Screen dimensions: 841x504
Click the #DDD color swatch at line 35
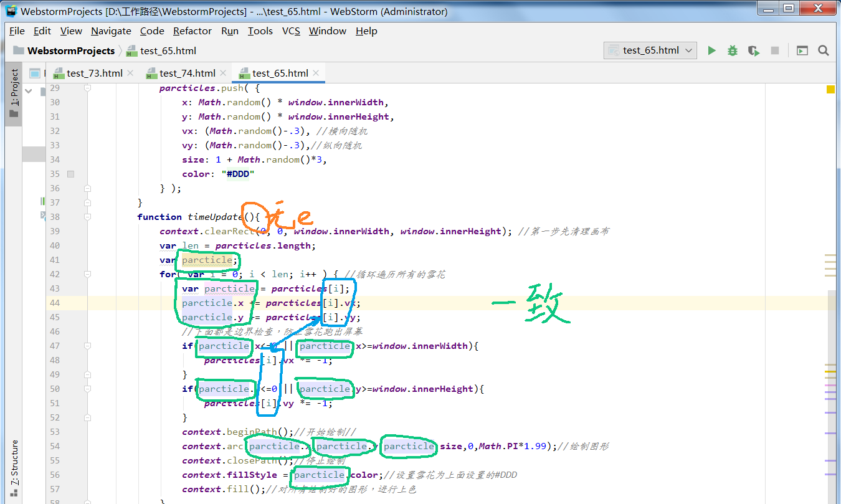(70, 174)
